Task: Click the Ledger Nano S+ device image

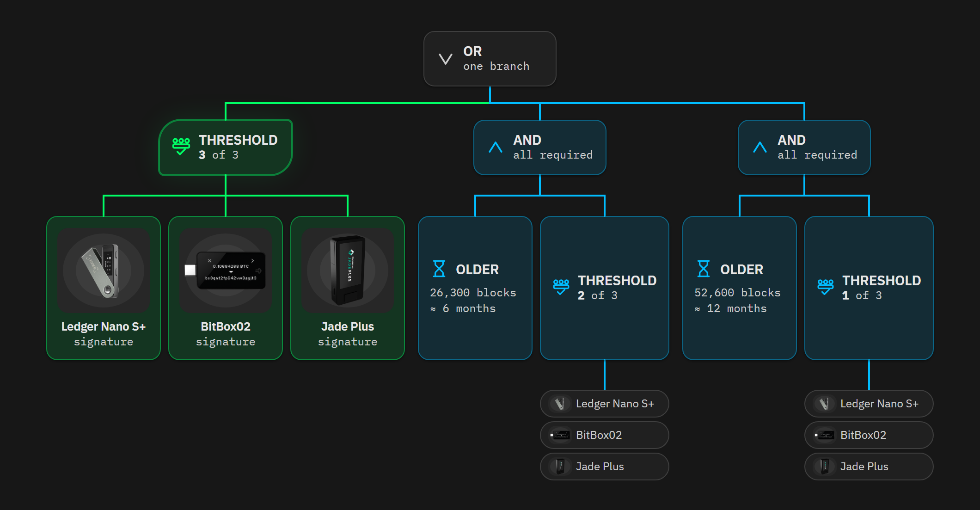Action: click(x=104, y=270)
